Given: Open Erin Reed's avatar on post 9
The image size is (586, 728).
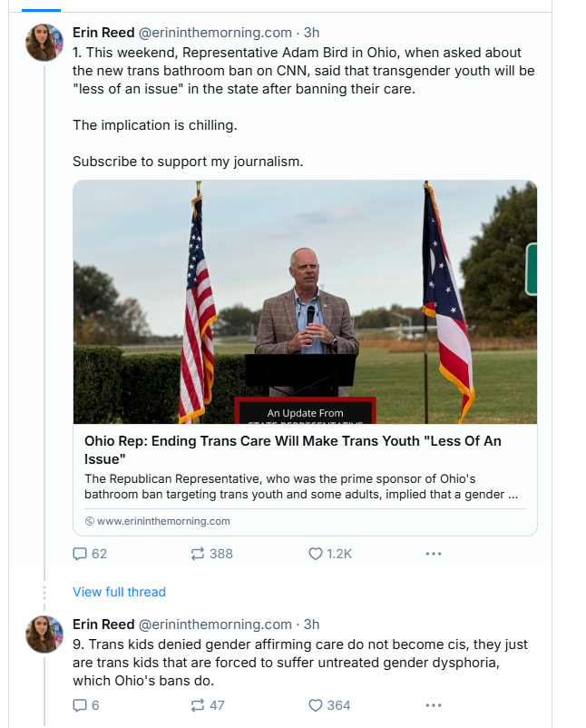Looking at the screenshot, I should 44,635.
